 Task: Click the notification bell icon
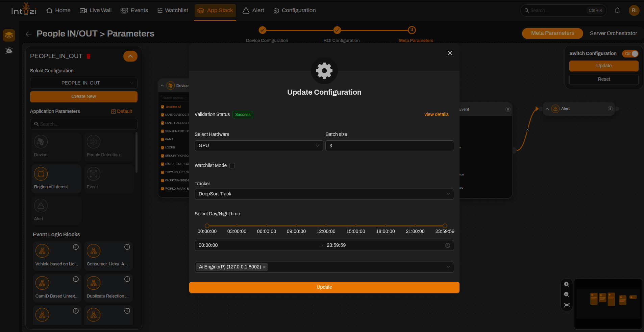coord(617,10)
